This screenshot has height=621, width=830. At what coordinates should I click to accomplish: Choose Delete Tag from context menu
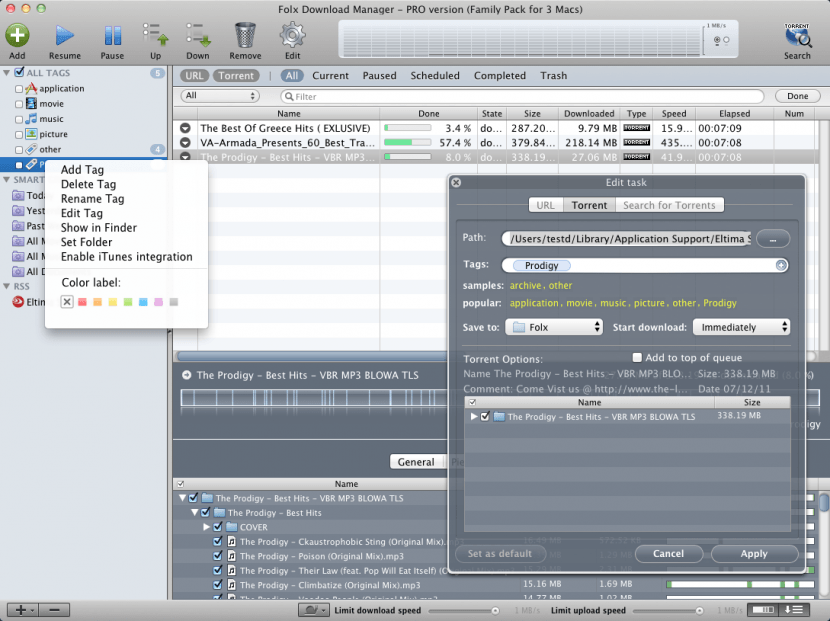click(88, 184)
